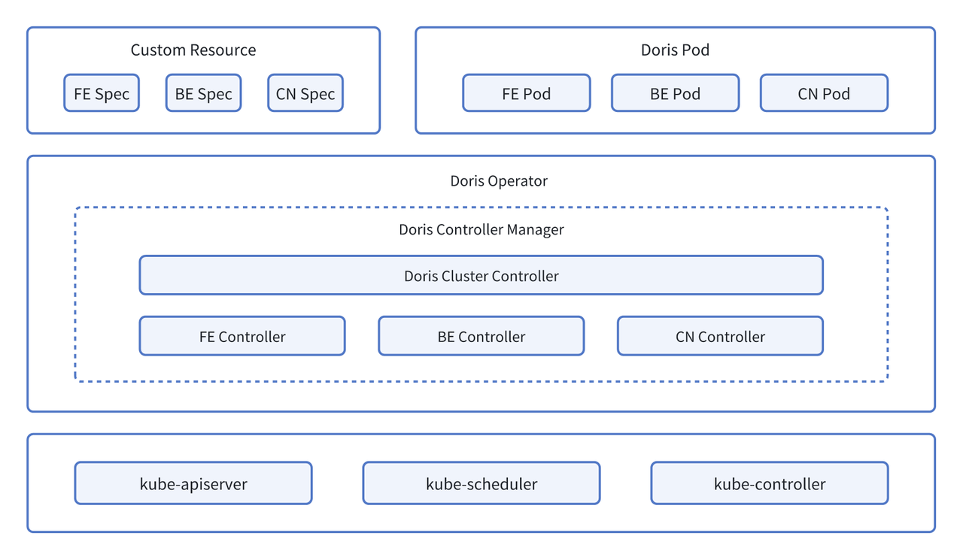This screenshot has height=560, width=963.
Task: Click the kube-apiserver box
Action: [x=193, y=483]
